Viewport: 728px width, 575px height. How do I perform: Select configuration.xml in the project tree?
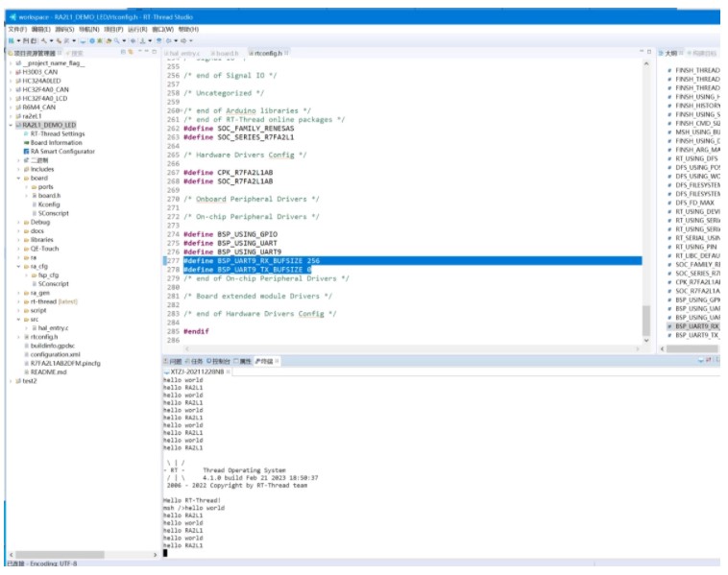coord(55,354)
